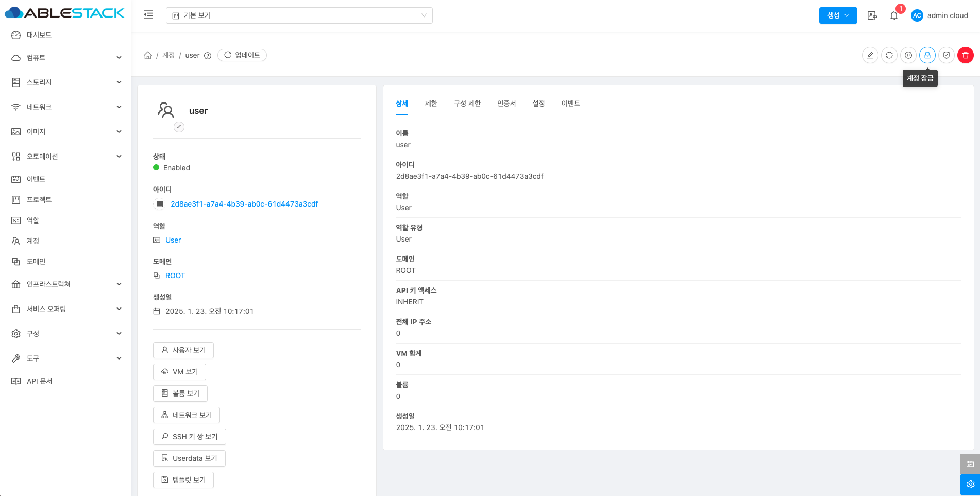Image resolution: width=980 pixels, height=496 pixels.
Task: Click the 사용자 보기 button
Action: (183, 350)
